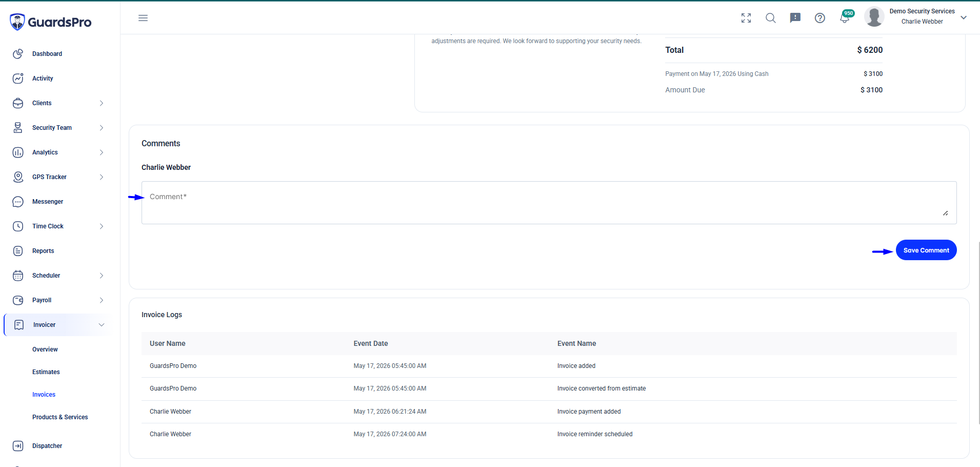980x467 pixels.
Task: Select 'Invoice reminder scheduled' log entry
Action: pyautogui.click(x=595, y=434)
